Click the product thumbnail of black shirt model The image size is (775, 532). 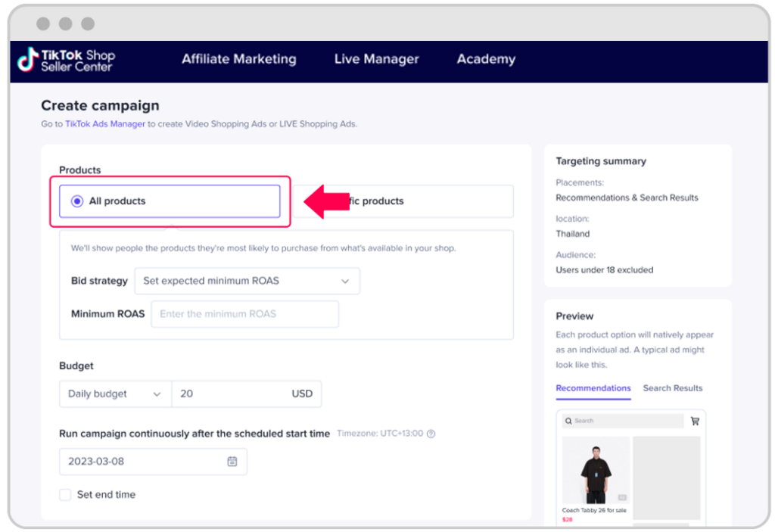coord(596,470)
